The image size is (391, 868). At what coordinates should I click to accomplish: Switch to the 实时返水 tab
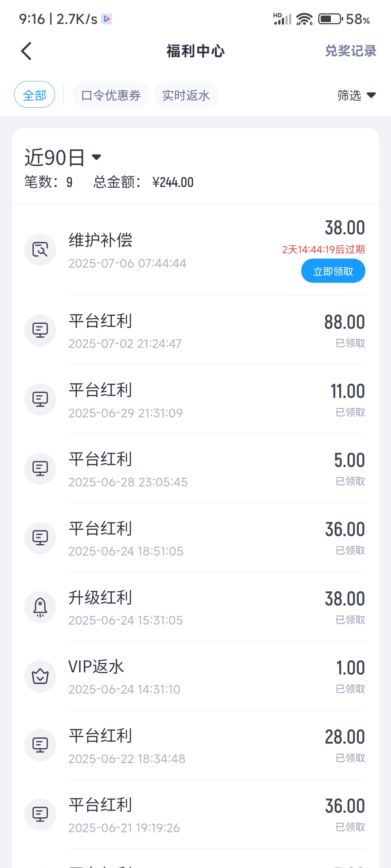tap(186, 95)
